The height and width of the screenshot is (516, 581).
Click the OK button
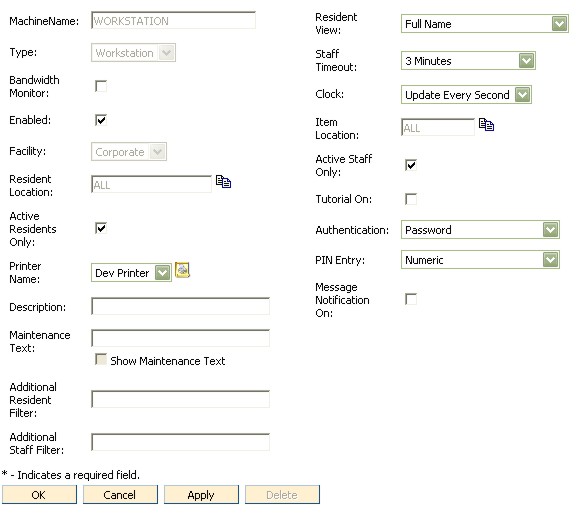[x=39, y=495]
